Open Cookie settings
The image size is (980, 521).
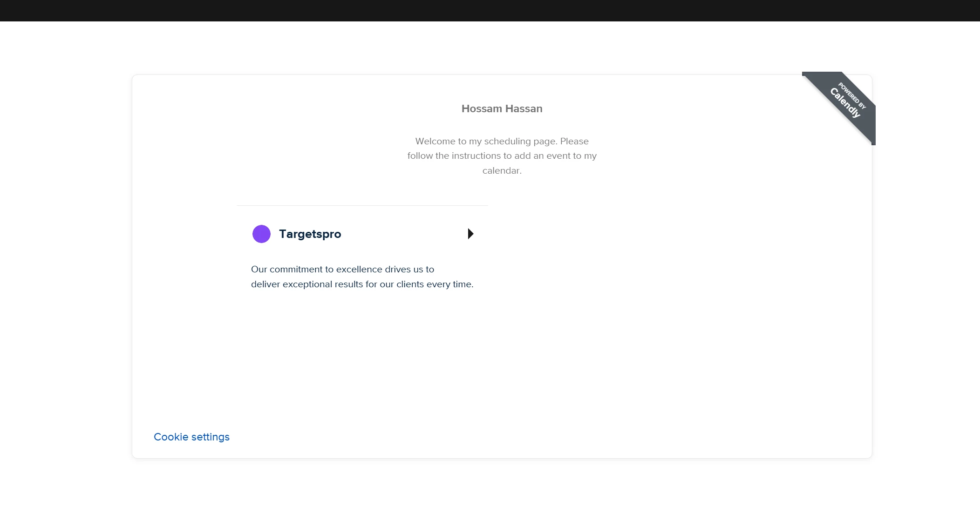[x=191, y=437]
